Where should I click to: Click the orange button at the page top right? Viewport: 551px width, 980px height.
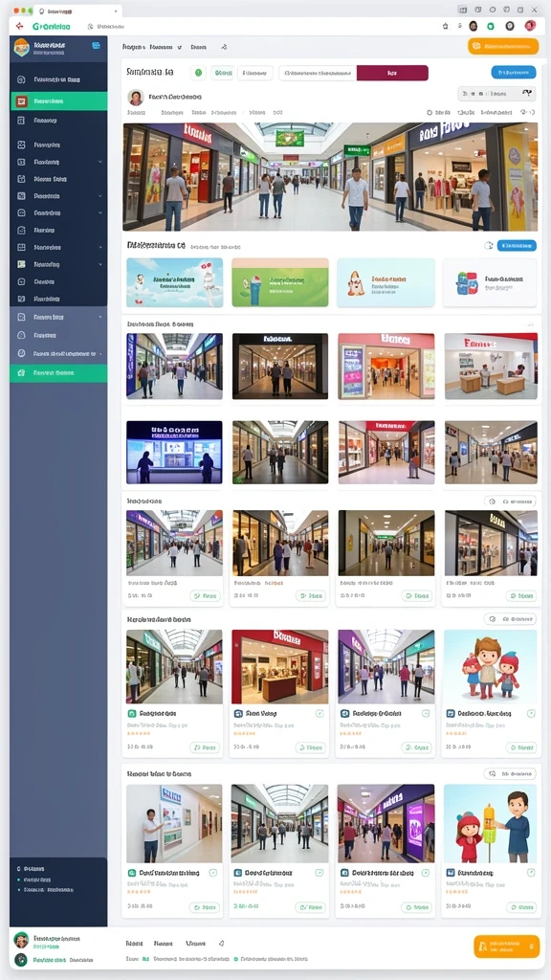[x=503, y=46]
